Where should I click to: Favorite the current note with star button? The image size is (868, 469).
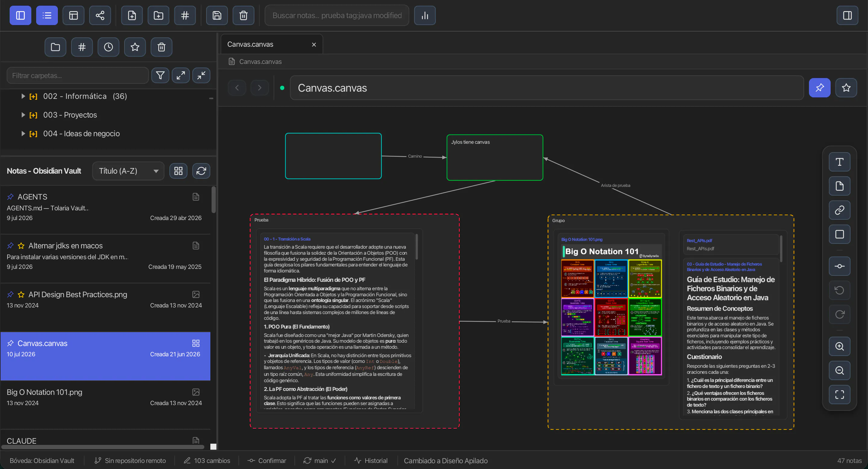[x=846, y=88]
